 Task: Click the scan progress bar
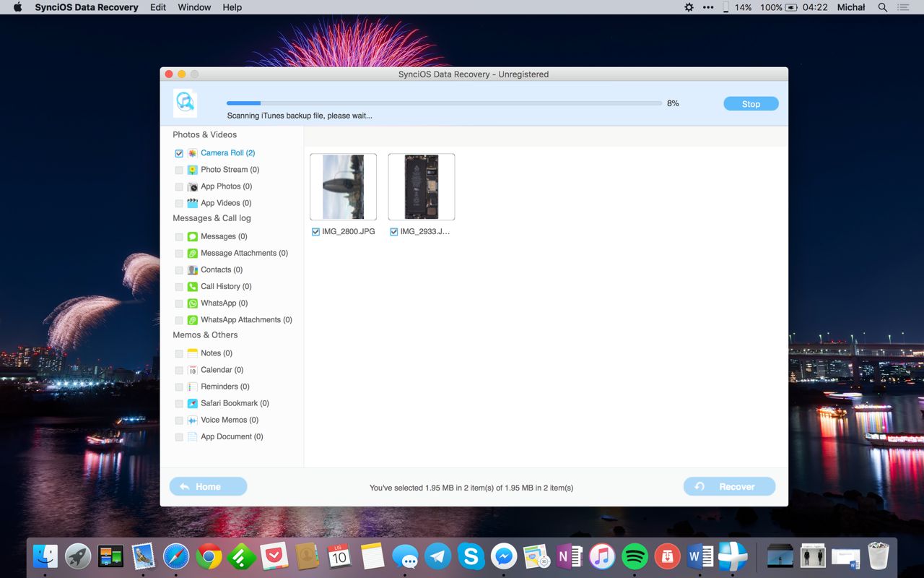[444, 103]
